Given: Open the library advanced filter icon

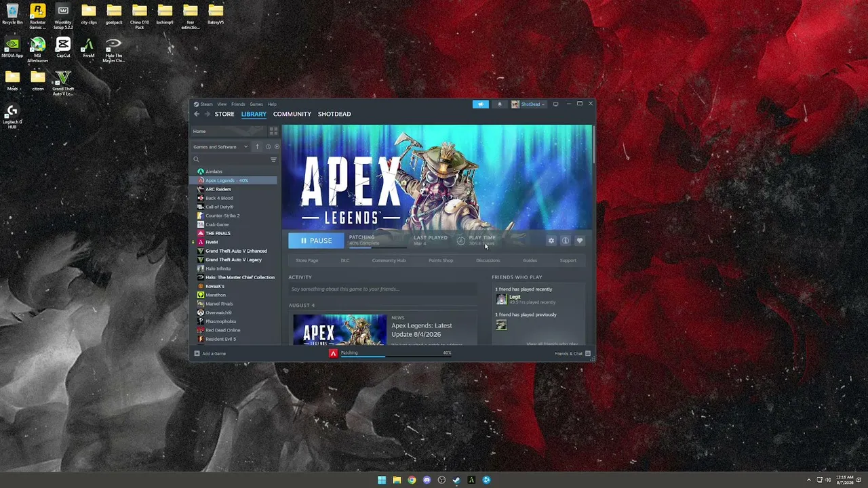Looking at the screenshot, I should click(x=273, y=159).
